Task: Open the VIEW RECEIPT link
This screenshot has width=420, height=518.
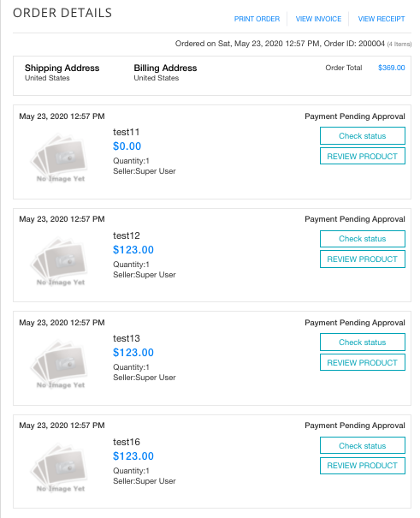Action: click(382, 19)
